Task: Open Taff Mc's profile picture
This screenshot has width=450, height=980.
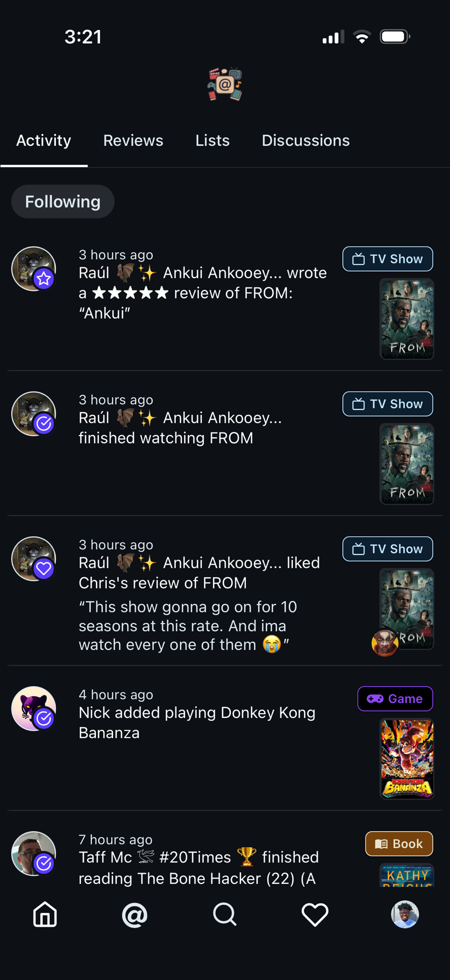Action: coord(34,854)
